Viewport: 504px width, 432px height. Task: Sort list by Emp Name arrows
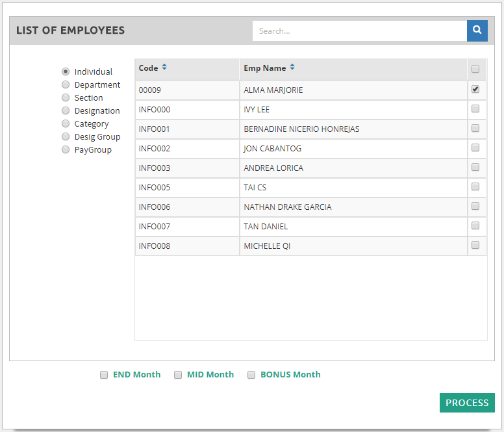click(292, 68)
